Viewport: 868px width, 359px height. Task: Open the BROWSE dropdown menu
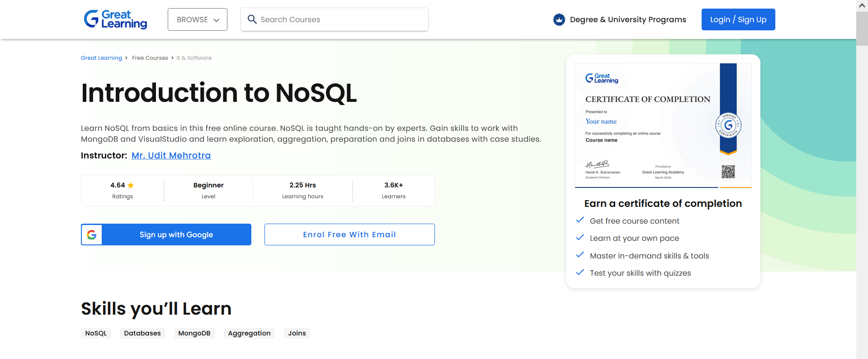tap(193, 19)
